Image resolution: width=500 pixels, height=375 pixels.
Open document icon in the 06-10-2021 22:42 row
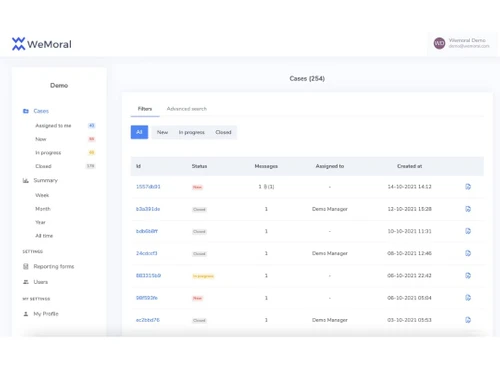coord(468,275)
